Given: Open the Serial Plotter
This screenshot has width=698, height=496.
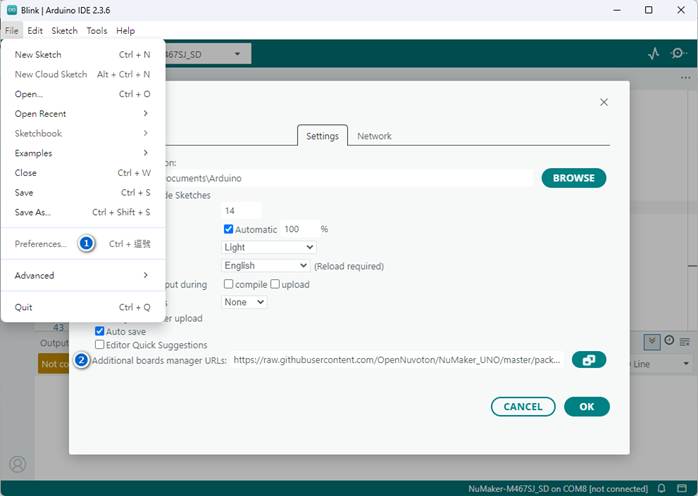Looking at the screenshot, I should click(x=654, y=54).
